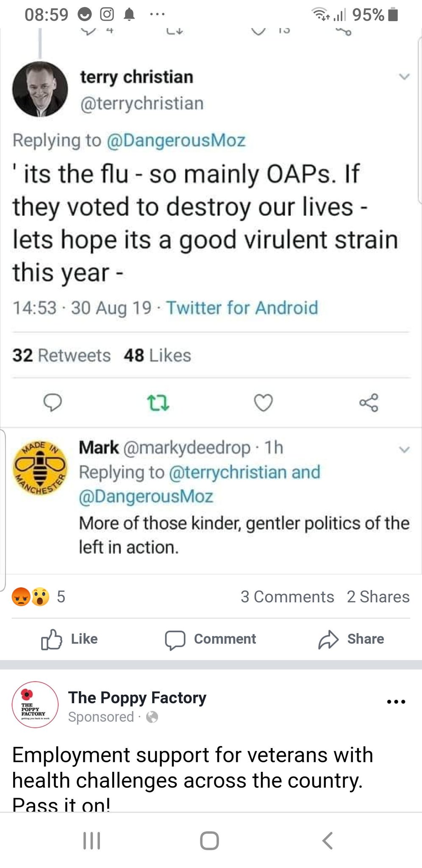Expand the chevron menu on Mark's reply
Image resolution: width=422 pixels, height=868 pixels.
tap(405, 449)
